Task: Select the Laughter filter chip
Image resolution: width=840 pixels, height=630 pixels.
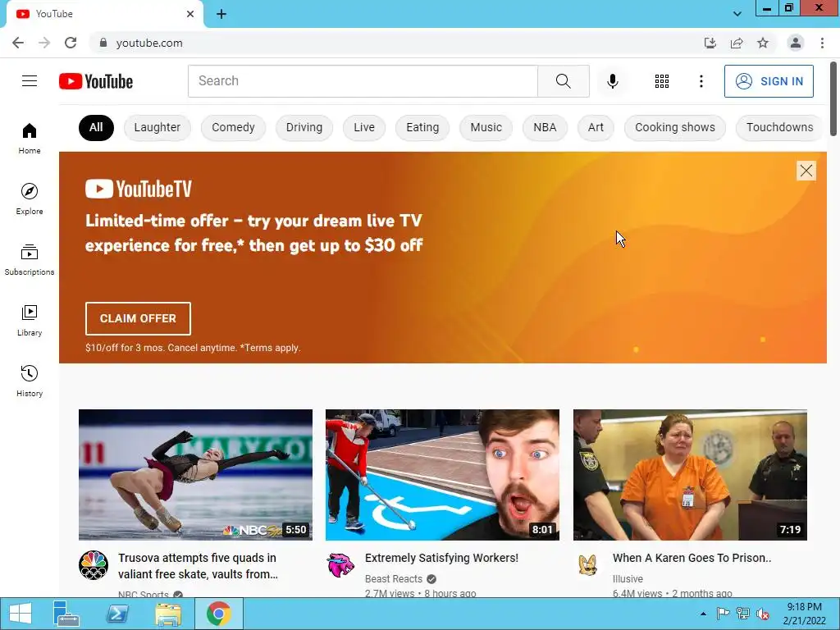Action: coord(157,127)
